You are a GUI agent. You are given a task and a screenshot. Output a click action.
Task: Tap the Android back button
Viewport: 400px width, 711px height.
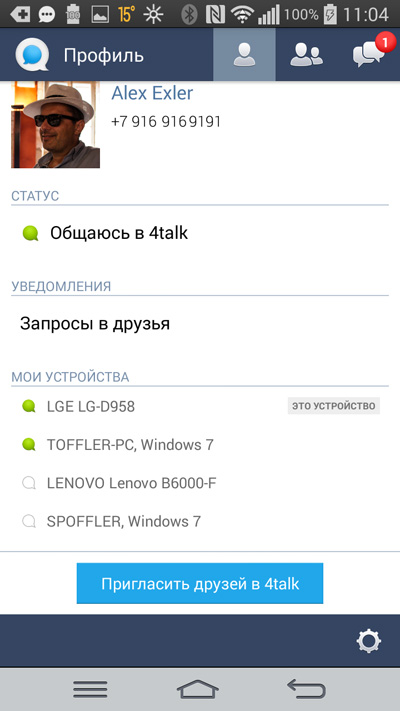(307, 689)
